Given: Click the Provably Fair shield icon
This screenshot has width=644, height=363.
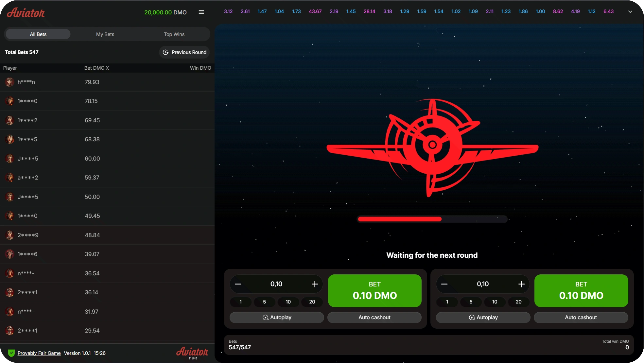Looking at the screenshot, I should point(11,353).
